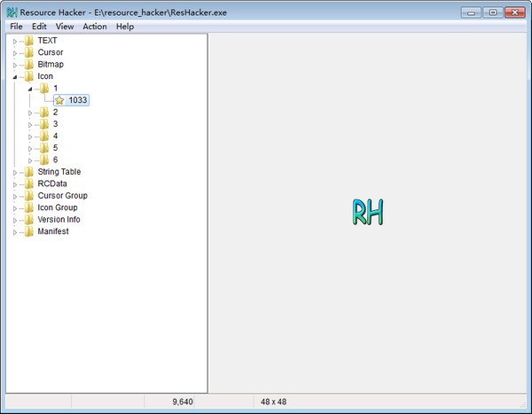Open the Action menu
Viewport: 532px width, 414px height.
click(94, 27)
